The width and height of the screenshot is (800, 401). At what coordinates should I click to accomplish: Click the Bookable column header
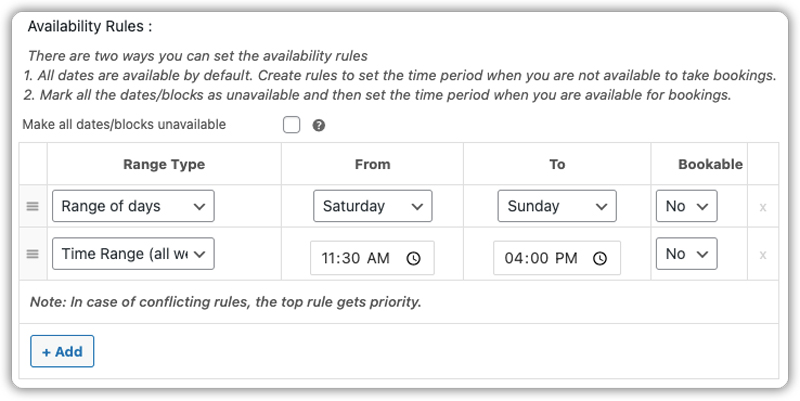point(710,164)
